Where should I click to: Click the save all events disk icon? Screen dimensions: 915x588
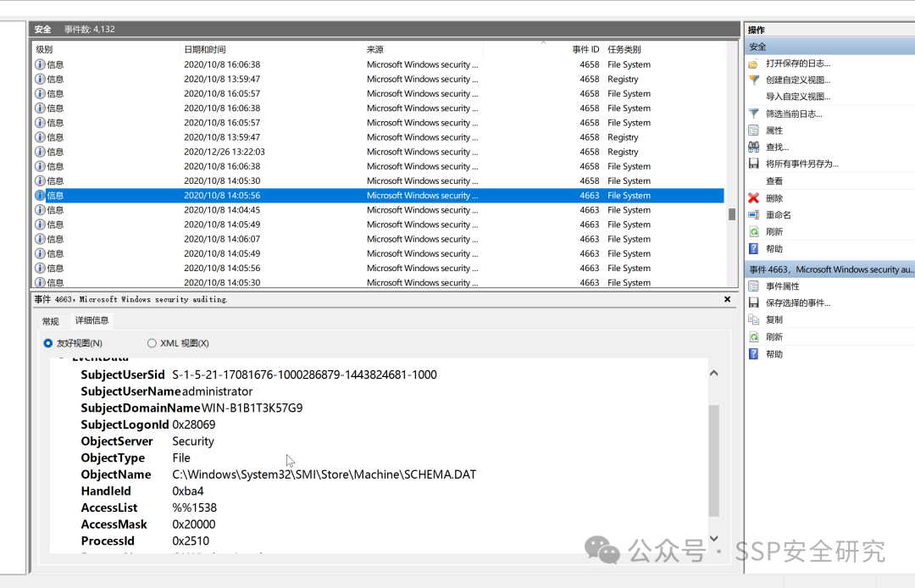753,164
